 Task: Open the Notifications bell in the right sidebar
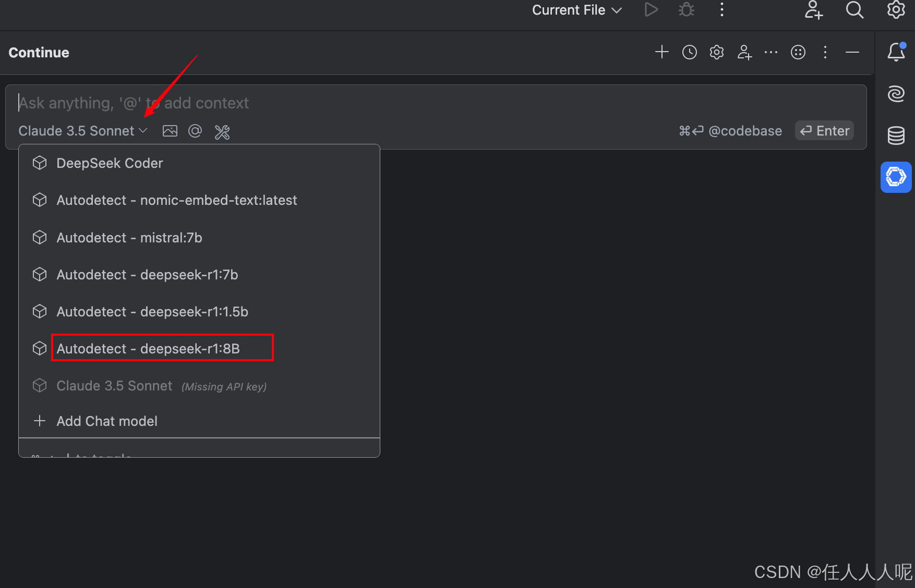click(896, 52)
